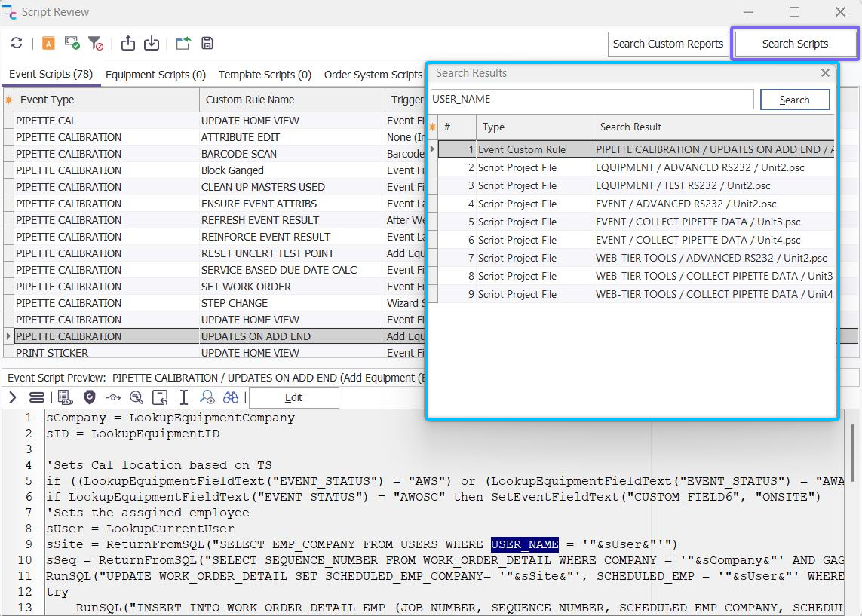
Task: Open the Template Scripts tab
Action: click(265, 75)
